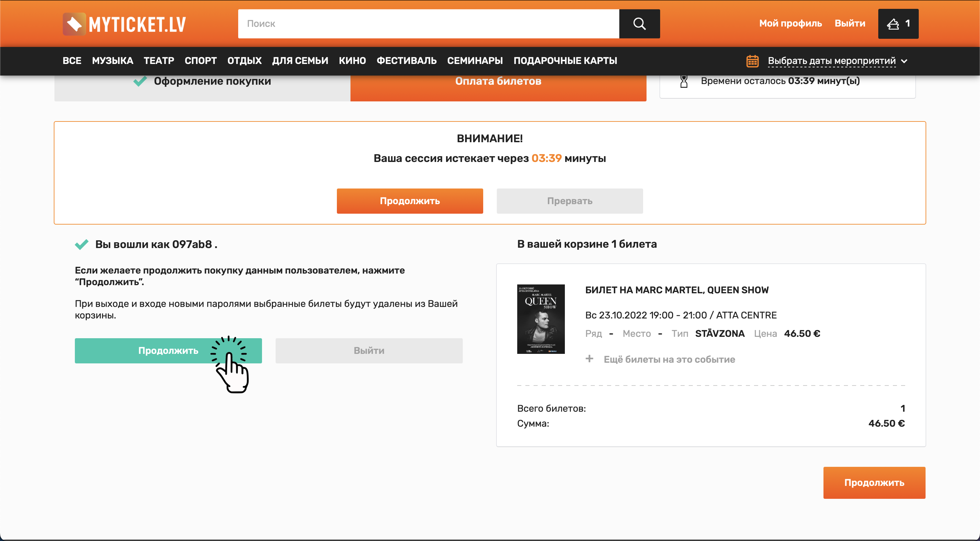The image size is (980, 541).
Task: Click the Queen Show poster thumbnail
Action: (x=541, y=319)
